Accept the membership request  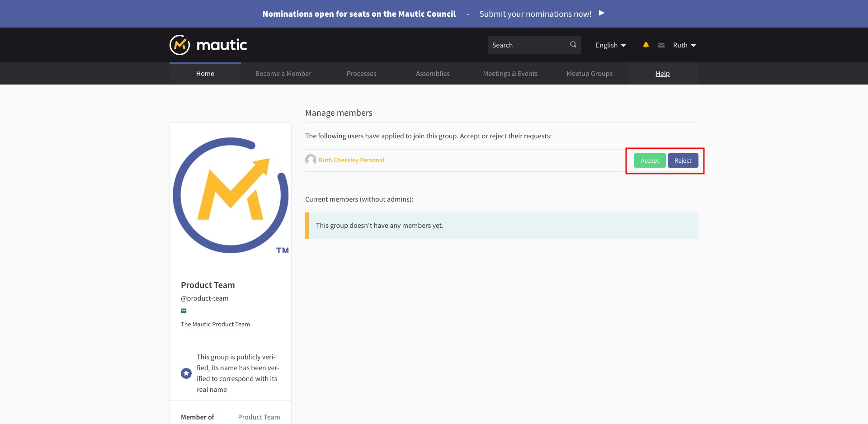[x=650, y=161]
